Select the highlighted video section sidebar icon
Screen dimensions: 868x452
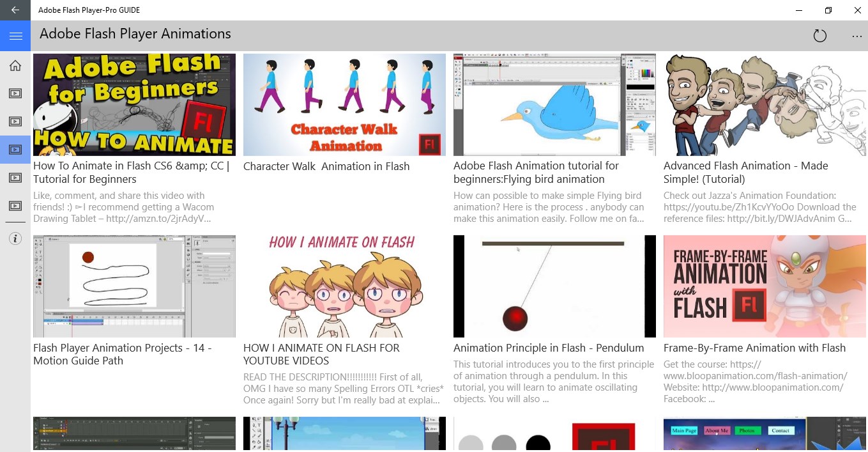click(15, 150)
